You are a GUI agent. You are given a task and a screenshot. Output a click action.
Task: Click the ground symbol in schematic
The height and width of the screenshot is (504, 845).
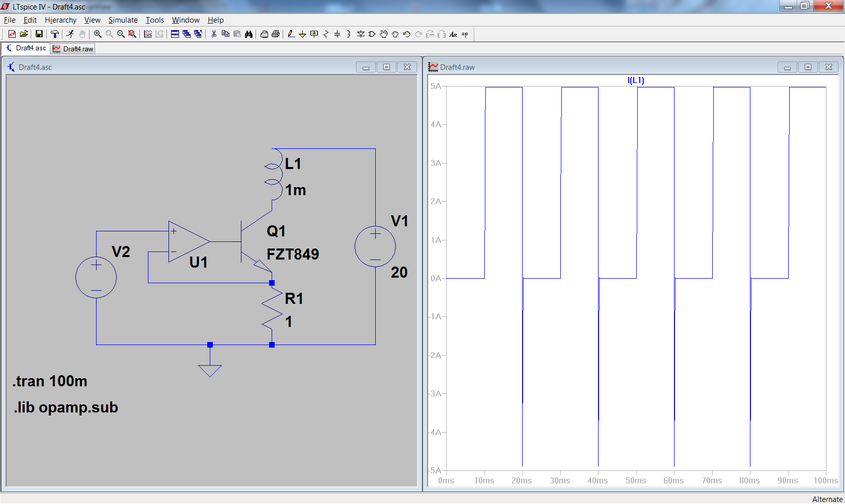(x=210, y=370)
